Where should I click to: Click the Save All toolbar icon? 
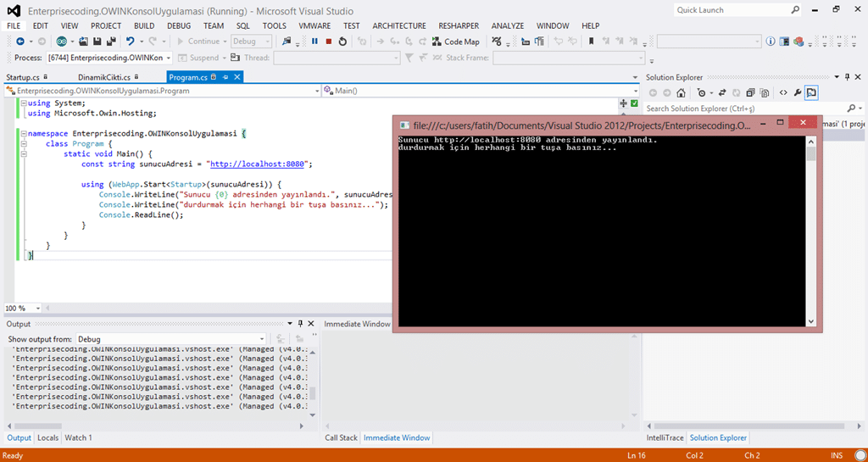point(111,42)
